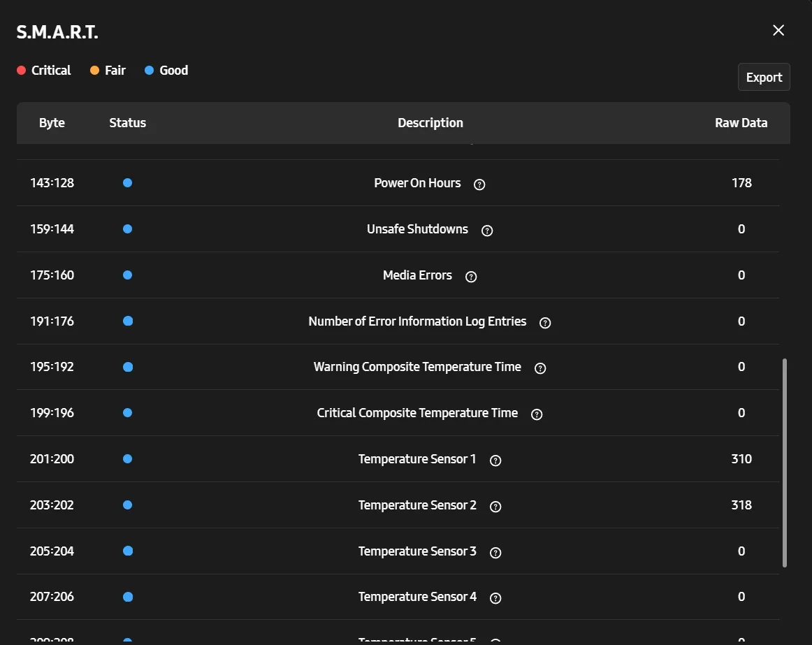
Task: Select byte range 143:128
Action: (52, 183)
